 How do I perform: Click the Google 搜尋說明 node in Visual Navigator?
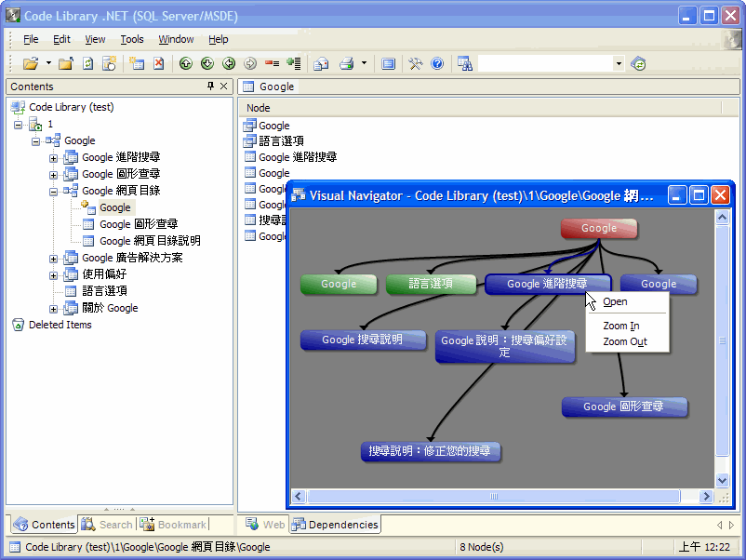point(363,340)
